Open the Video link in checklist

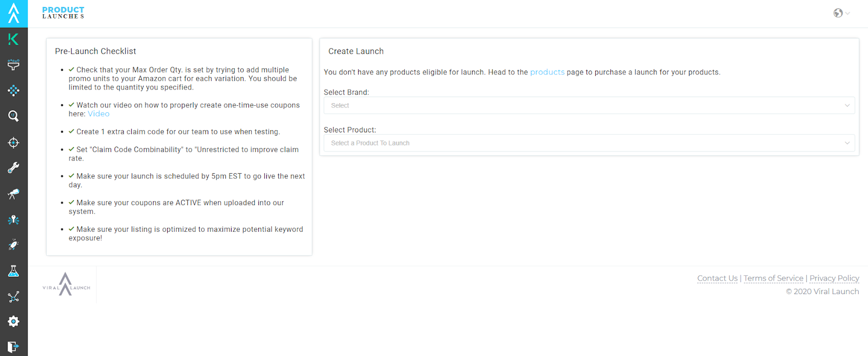pos(99,114)
